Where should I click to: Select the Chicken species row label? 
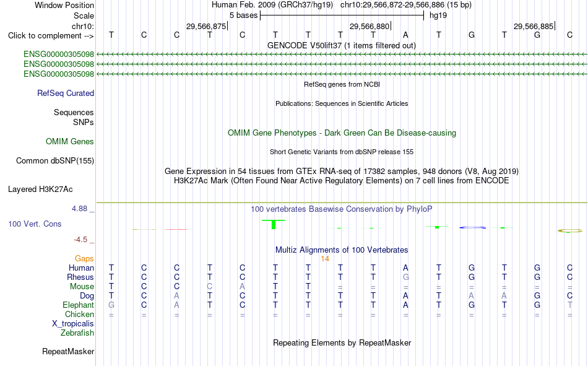coord(79,314)
